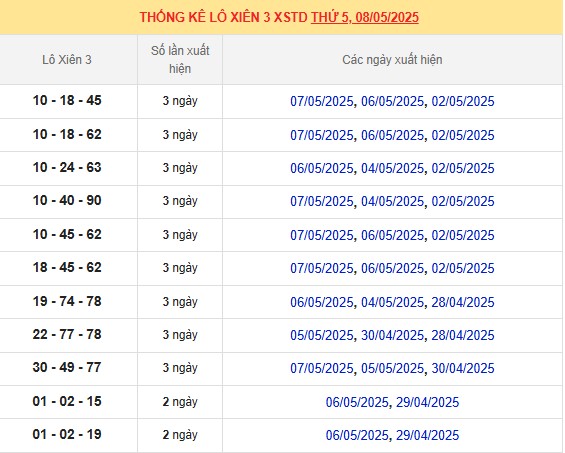Select the 01 - 02 - 19 combination cell
The height and width of the screenshot is (453, 565).
point(67,435)
